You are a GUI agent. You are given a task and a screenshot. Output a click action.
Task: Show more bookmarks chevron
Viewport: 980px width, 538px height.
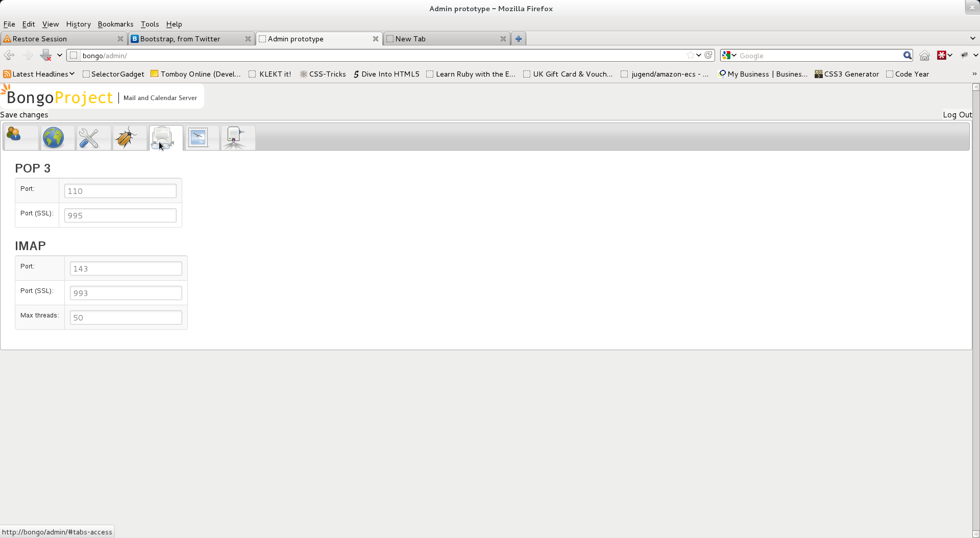(974, 74)
